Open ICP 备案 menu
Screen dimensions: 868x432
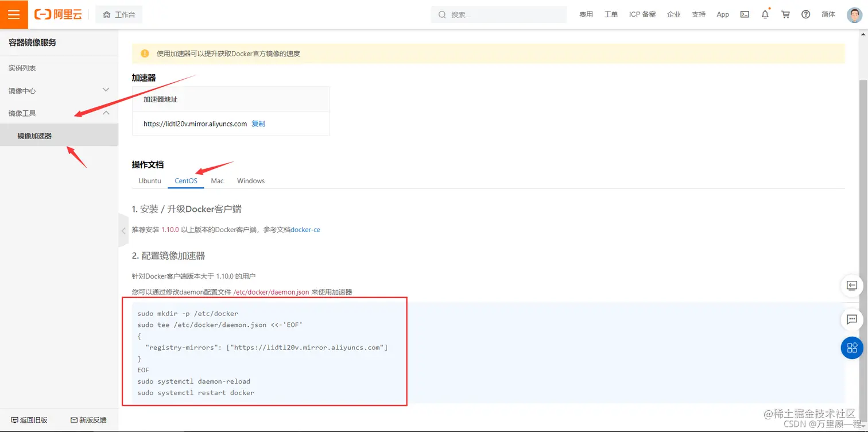[642, 14]
